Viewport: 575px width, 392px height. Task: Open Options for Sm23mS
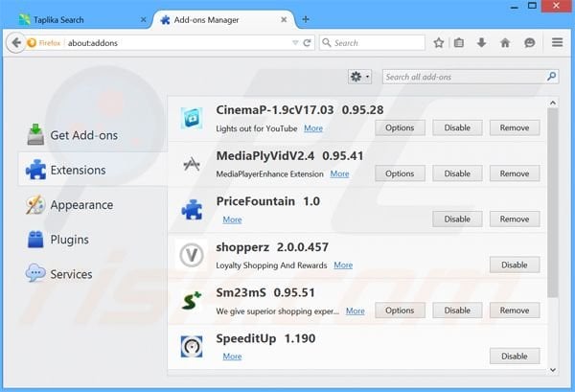click(400, 311)
